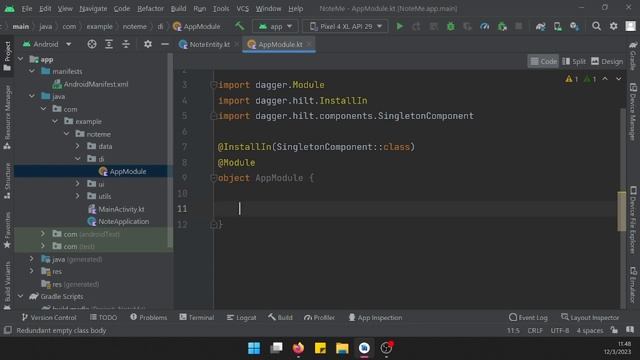Expand the utils package folder

pos(78,196)
